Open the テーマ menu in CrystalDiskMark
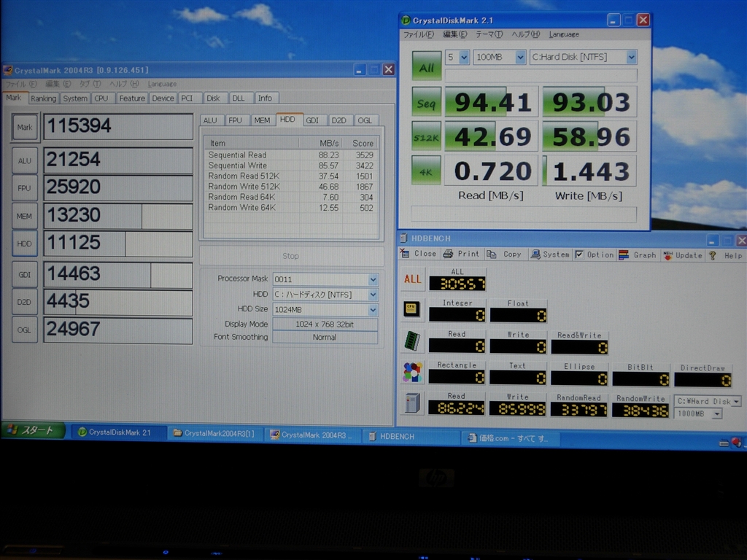747x560 pixels. (489, 34)
